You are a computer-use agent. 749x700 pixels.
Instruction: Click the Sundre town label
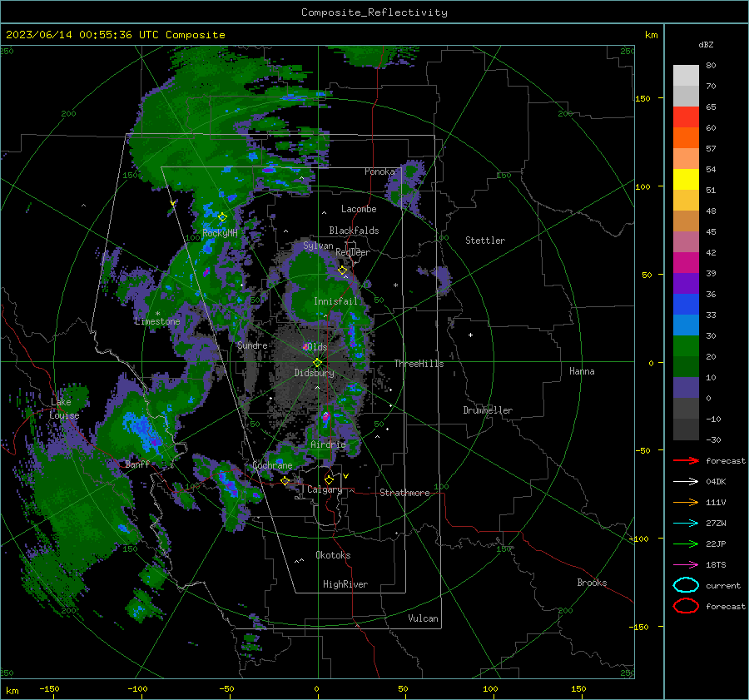[x=252, y=345]
